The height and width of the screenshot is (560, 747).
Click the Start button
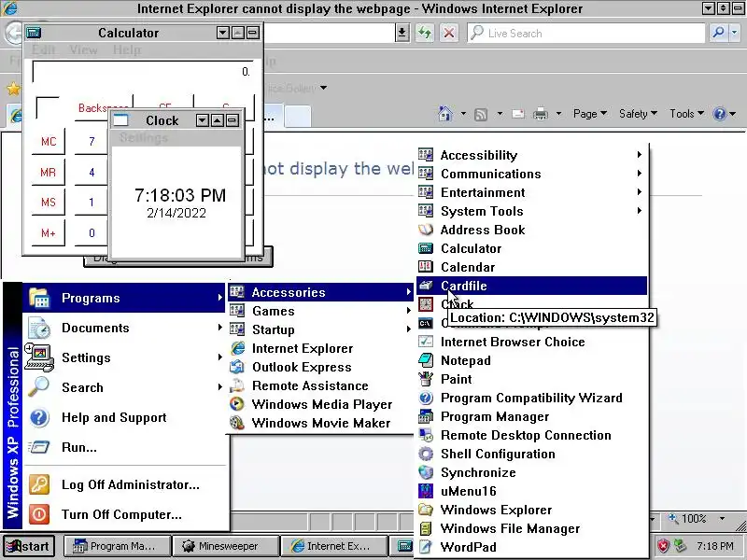[28, 546]
